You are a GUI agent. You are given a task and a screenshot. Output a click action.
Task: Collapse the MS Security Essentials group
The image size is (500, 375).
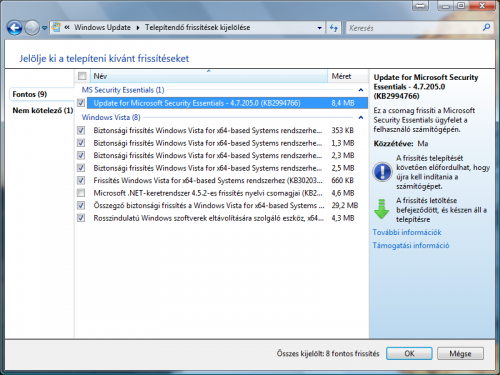361,90
